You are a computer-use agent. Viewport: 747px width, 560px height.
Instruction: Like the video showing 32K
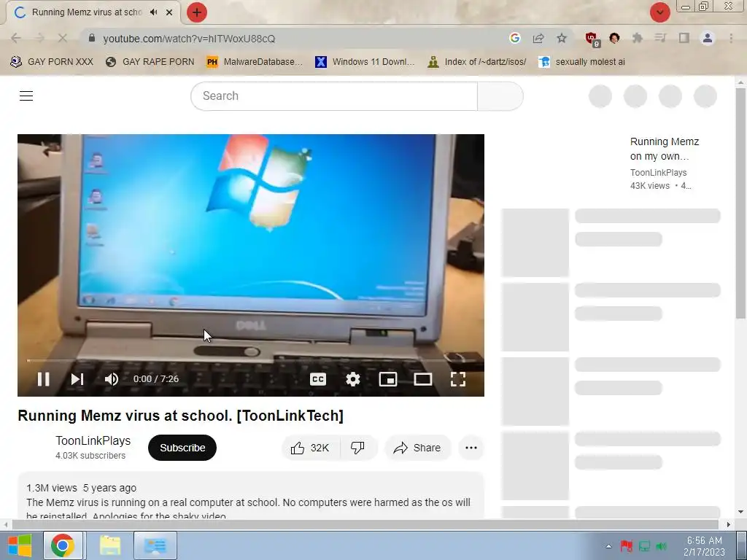[x=311, y=448]
